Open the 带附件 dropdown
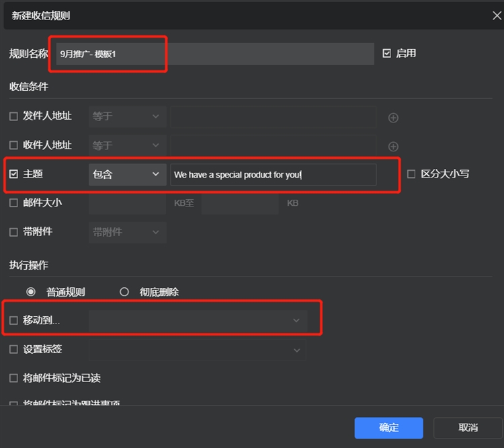504x448 pixels. [127, 232]
